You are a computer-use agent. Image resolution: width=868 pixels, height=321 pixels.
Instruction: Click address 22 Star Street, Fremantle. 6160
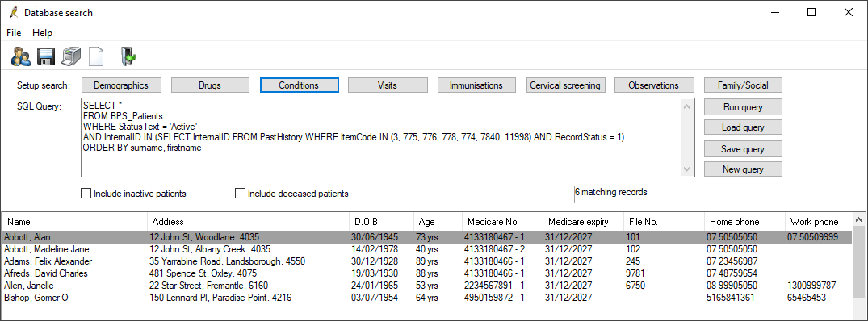point(208,286)
